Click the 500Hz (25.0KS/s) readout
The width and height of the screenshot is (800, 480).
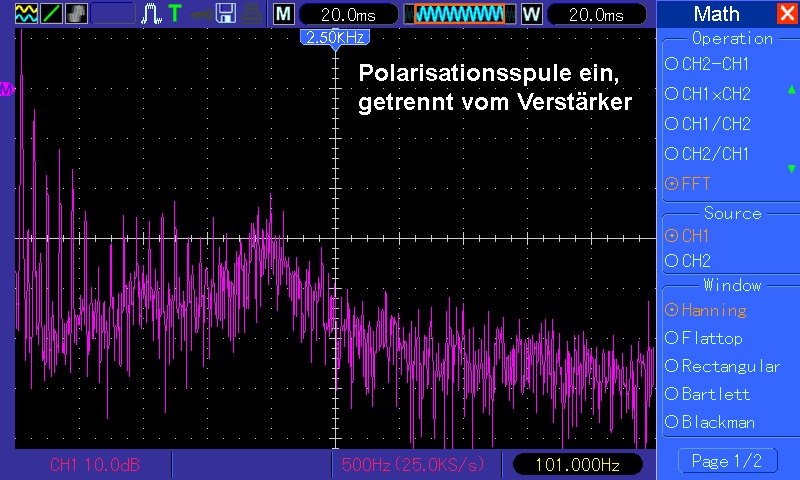tap(413, 465)
